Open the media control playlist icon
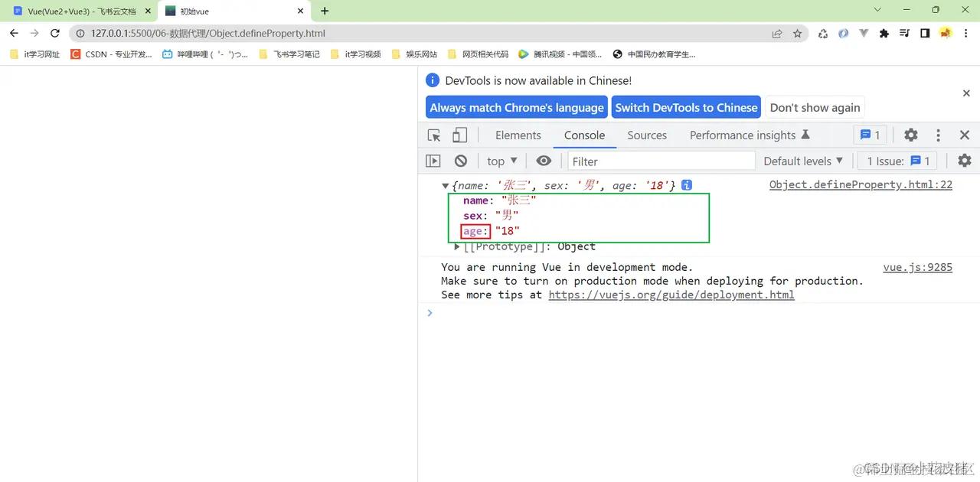Image resolution: width=980 pixels, height=482 pixels. point(905,34)
